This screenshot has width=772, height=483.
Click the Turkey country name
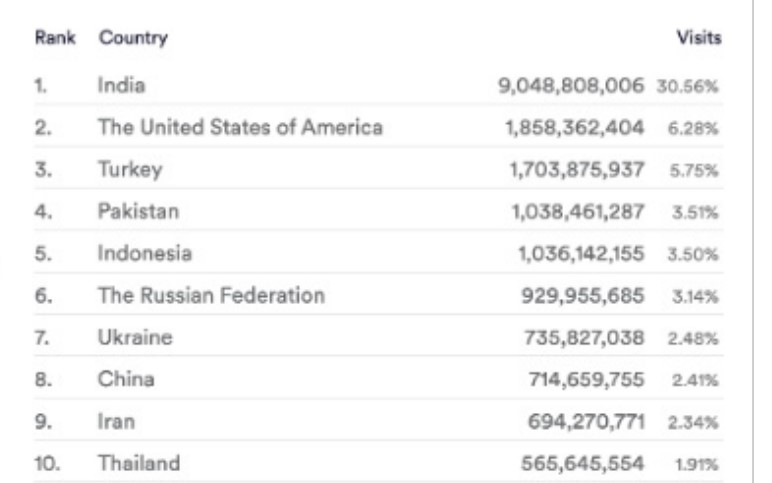[x=130, y=169]
